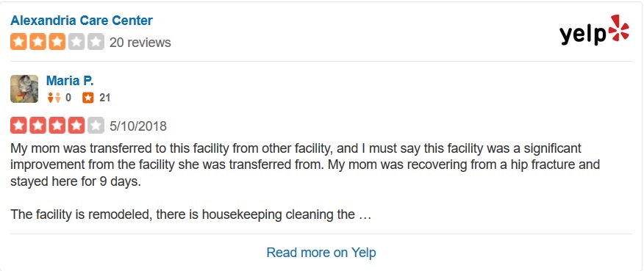Click the Yelp logo
The width and height of the screenshot is (644, 271).
(x=594, y=29)
